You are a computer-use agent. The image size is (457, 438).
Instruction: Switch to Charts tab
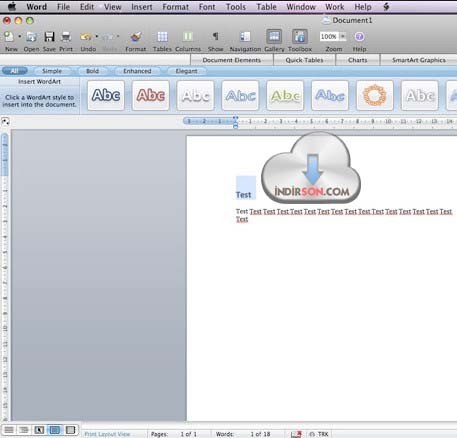pyautogui.click(x=358, y=60)
